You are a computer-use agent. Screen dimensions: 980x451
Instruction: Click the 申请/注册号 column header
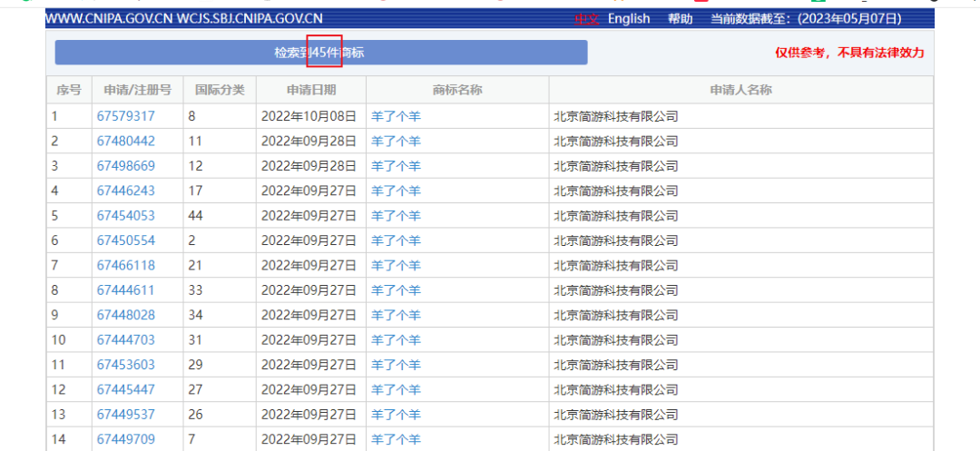tap(138, 90)
